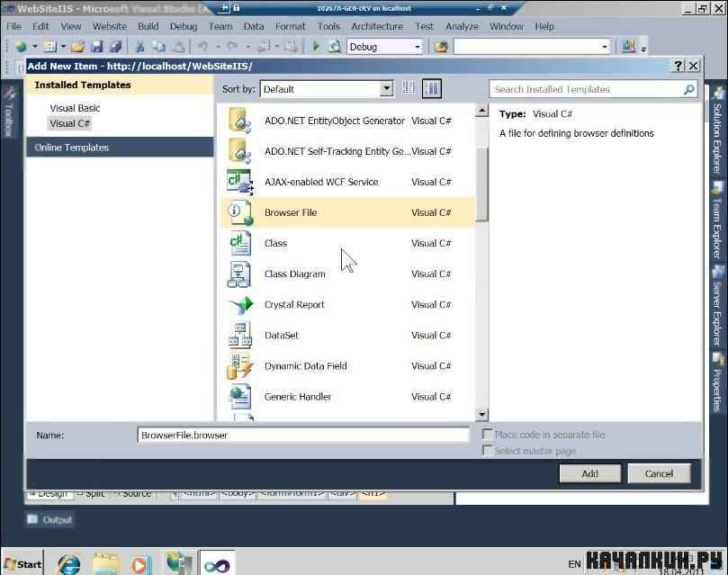Click the Name input field

tap(303, 435)
